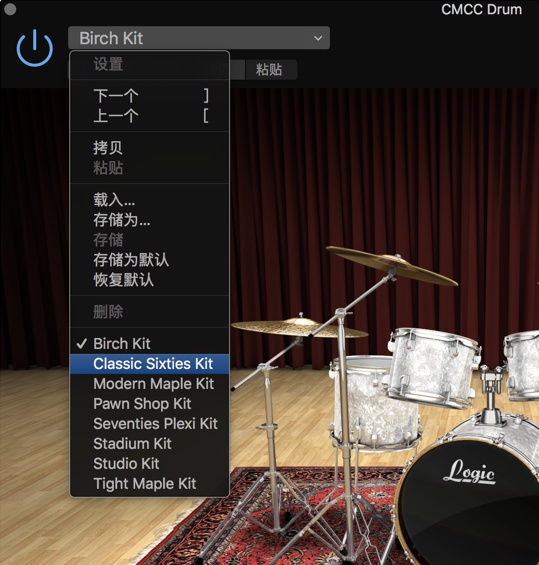The width and height of the screenshot is (539, 565).
Task: Choose 下一个 from the menu
Action: tap(150, 96)
